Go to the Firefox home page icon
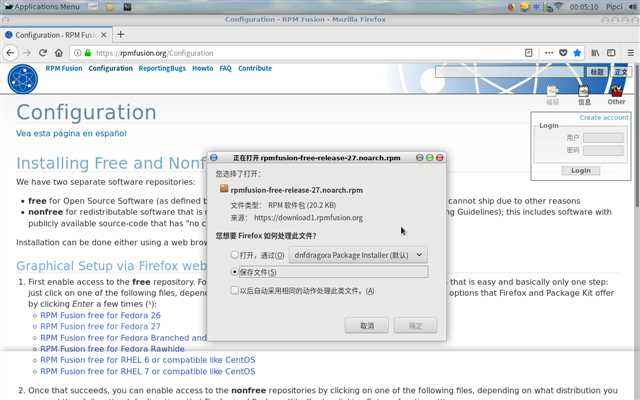Image resolution: width=640 pixels, height=400 pixels. pos(59,53)
